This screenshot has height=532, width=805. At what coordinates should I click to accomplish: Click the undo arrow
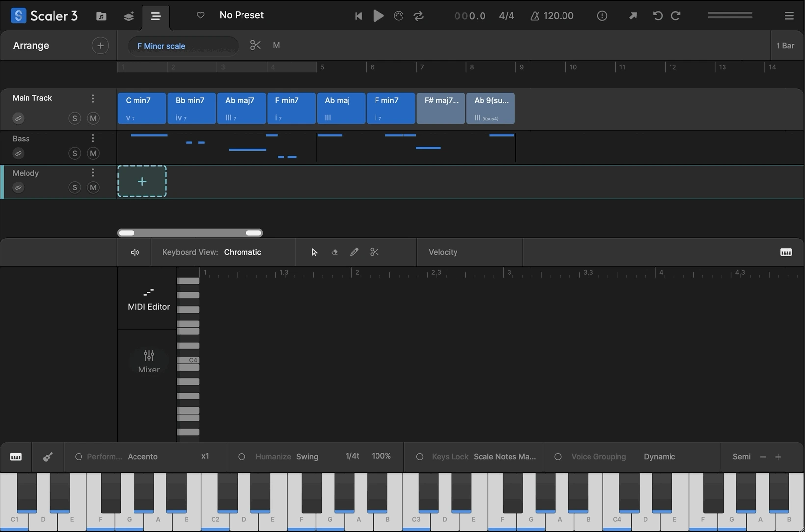pos(658,16)
